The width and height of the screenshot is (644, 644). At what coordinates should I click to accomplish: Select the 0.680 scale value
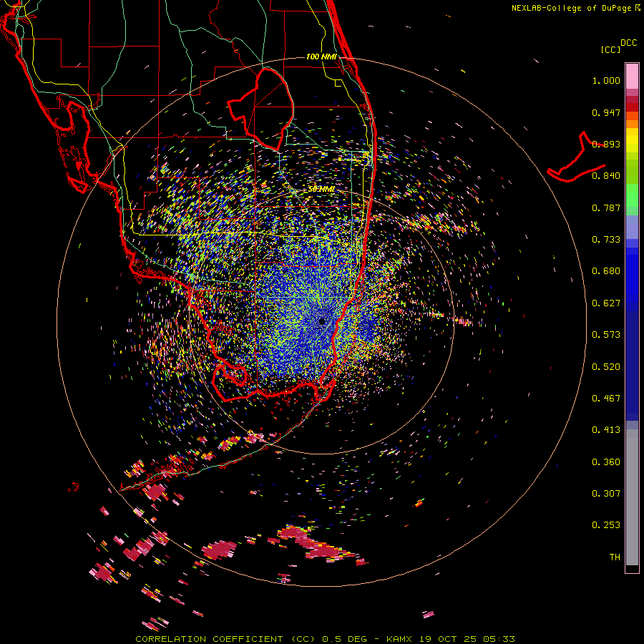point(606,271)
